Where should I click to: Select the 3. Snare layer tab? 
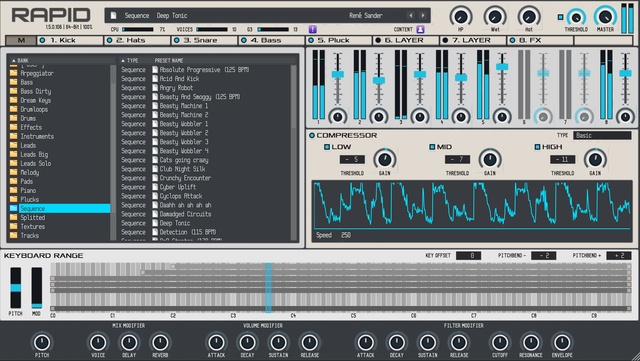pos(204,40)
